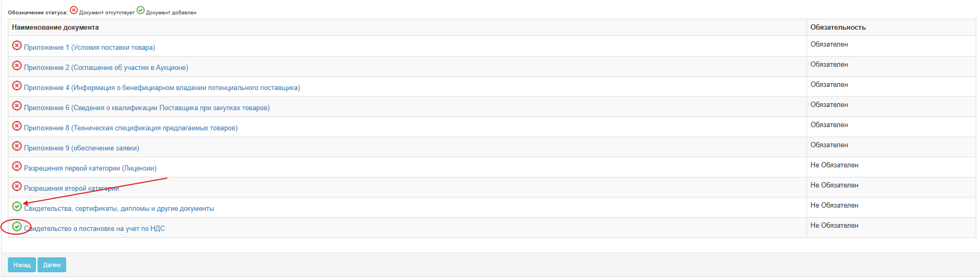Open Разрешения первой категории (Лицензии) link
The image size is (980, 277).
[x=90, y=168]
